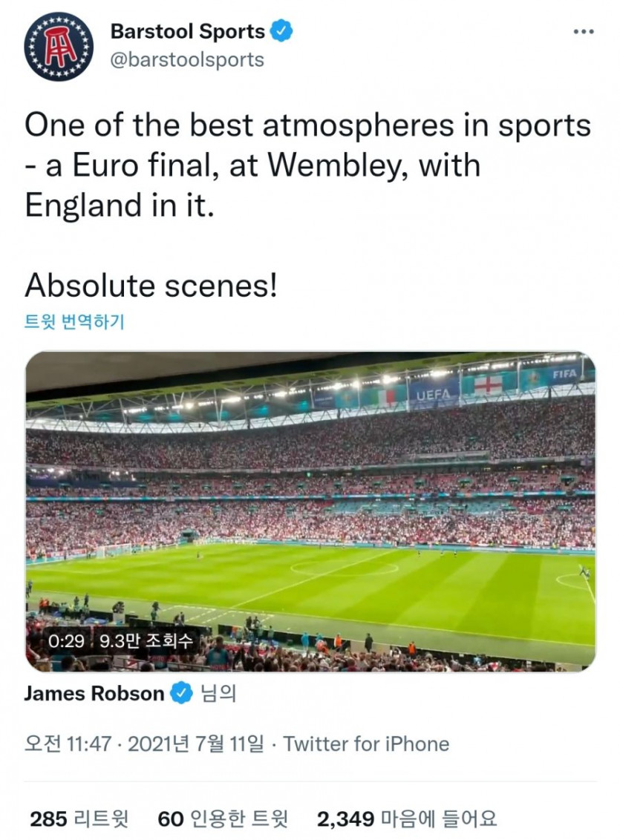Open the Twitter for iPhone source link
Screen dimensions: 620x840
tap(366, 744)
